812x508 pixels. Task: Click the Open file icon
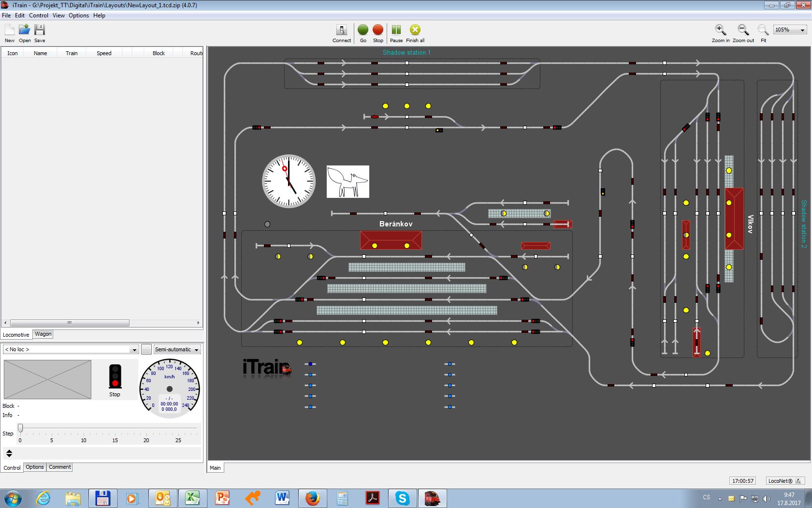[24, 30]
